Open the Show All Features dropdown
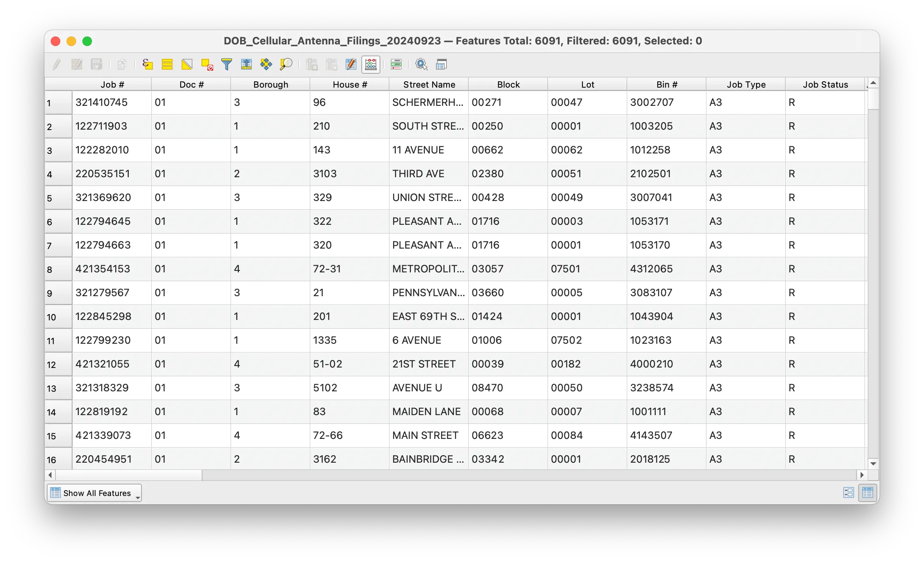The image size is (924, 563). coord(94,493)
